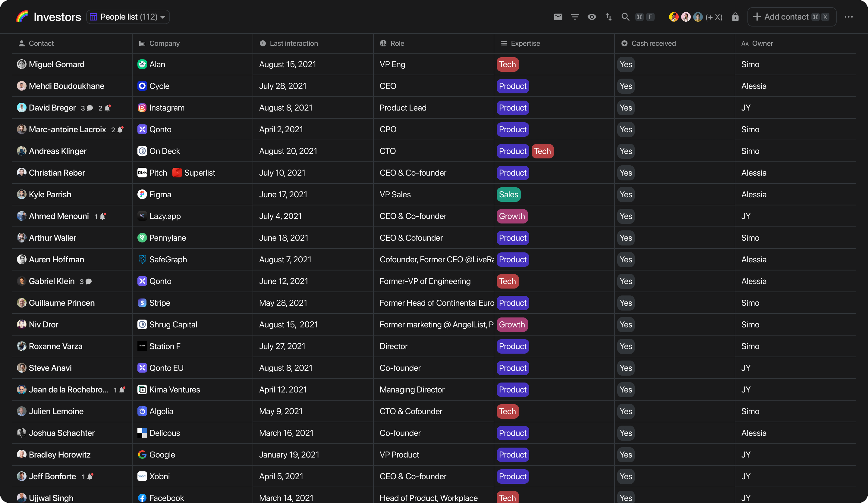Viewport: 868px width, 503px height.
Task: Click Andreas Klinger's Tech expertise tag
Action: click(x=542, y=151)
